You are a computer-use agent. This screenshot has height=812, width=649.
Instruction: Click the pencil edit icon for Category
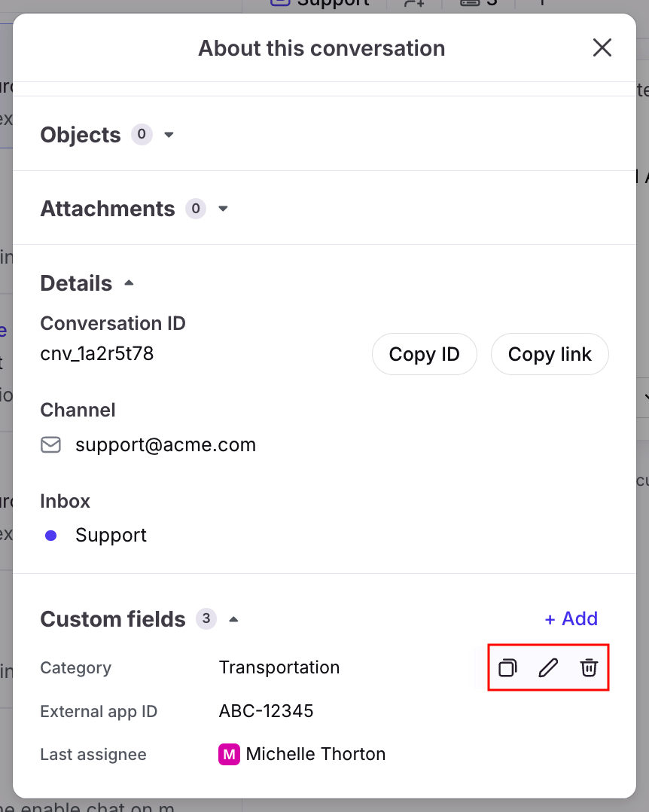(x=549, y=668)
